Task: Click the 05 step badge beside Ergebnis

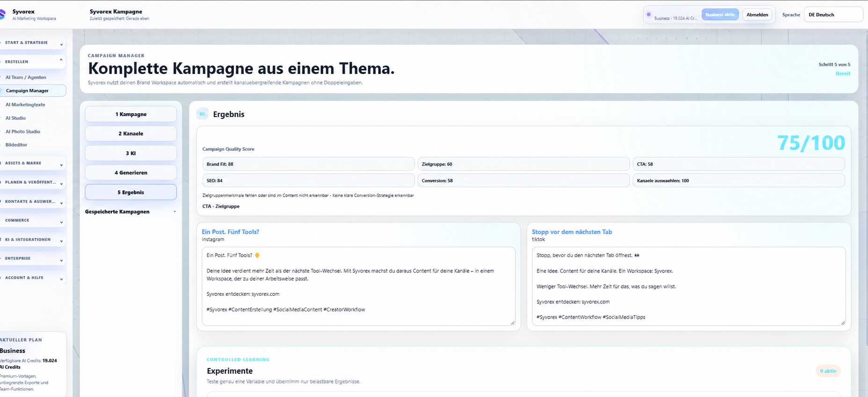Action: (202, 114)
